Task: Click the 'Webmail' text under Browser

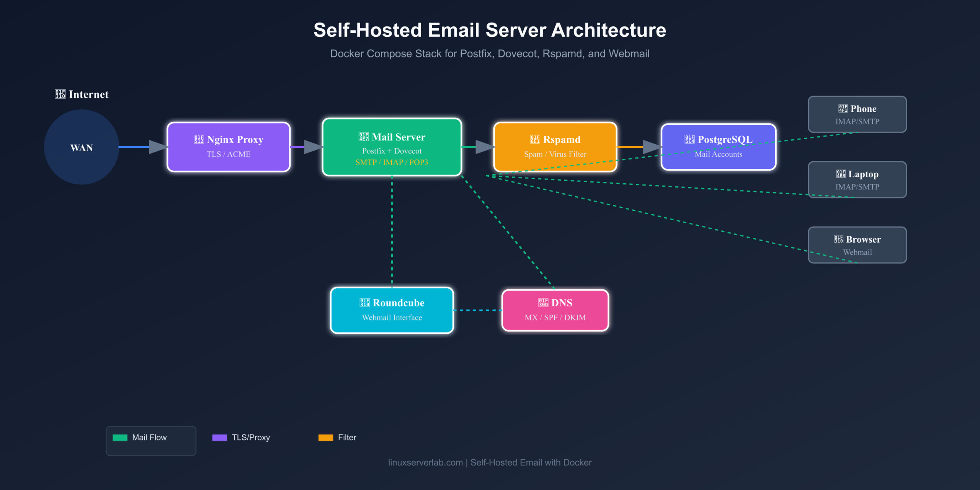Action: pos(857,252)
